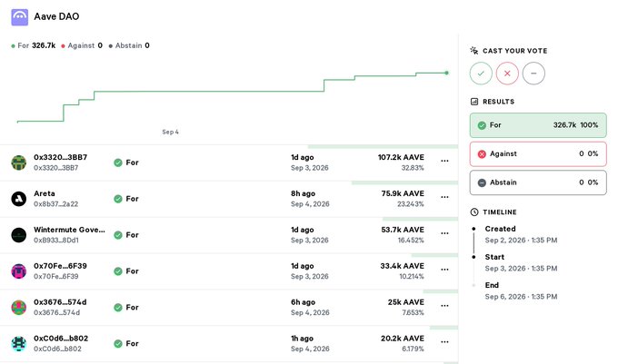
Task: Click the Created timeline marker dot
Action: (473, 229)
